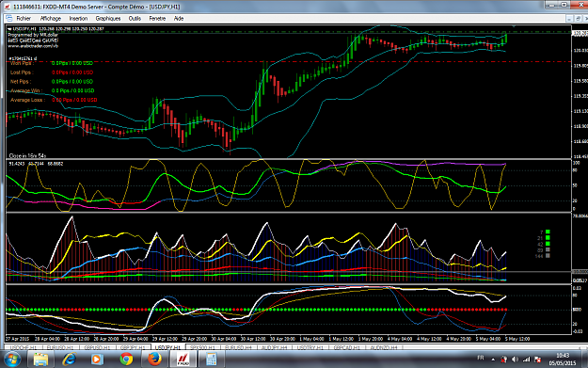Click the Average Win statistic line
The height and width of the screenshot is (368, 588).
pyautogui.click(x=53, y=90)
